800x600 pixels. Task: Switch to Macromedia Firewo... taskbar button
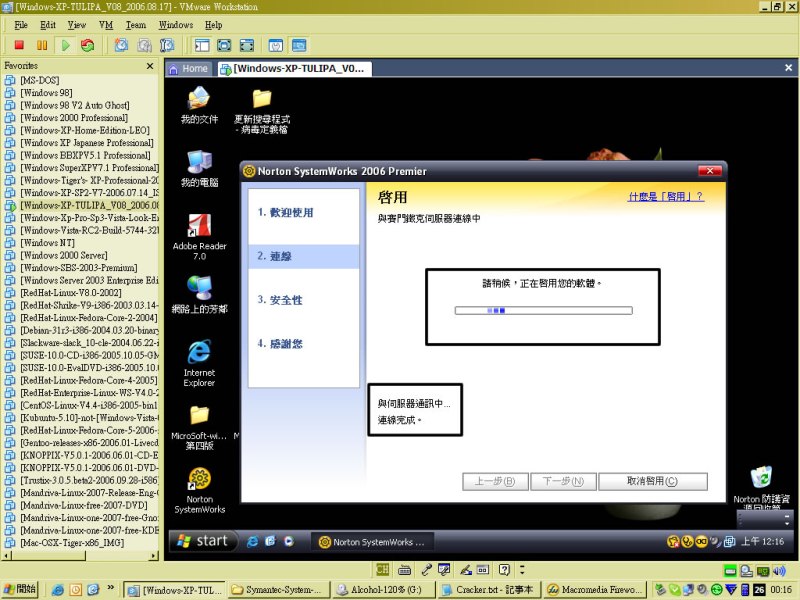[593, 590]
